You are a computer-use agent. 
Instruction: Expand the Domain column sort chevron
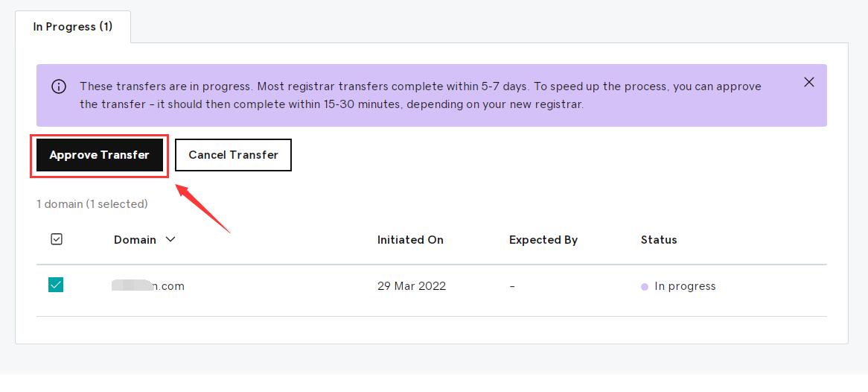tap(170, 239)
